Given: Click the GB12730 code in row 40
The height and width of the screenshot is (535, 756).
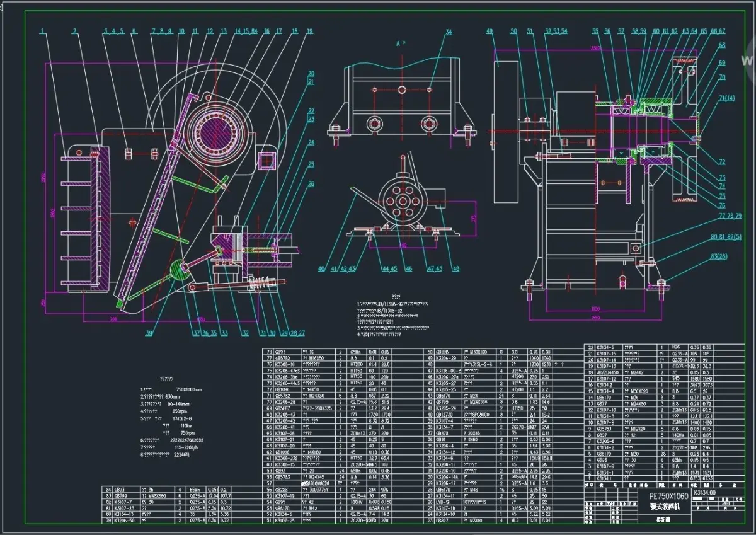Looking at the screenshot, I should pos(444,415).
